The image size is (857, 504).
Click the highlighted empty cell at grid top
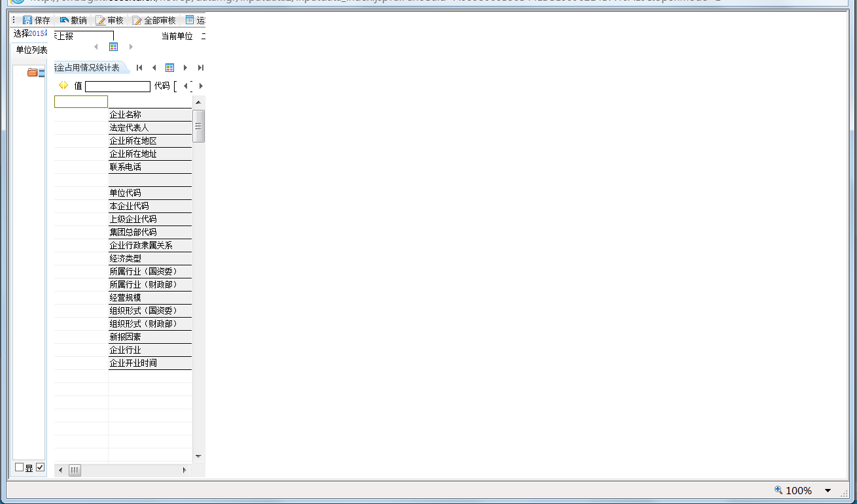click(81, 101)
